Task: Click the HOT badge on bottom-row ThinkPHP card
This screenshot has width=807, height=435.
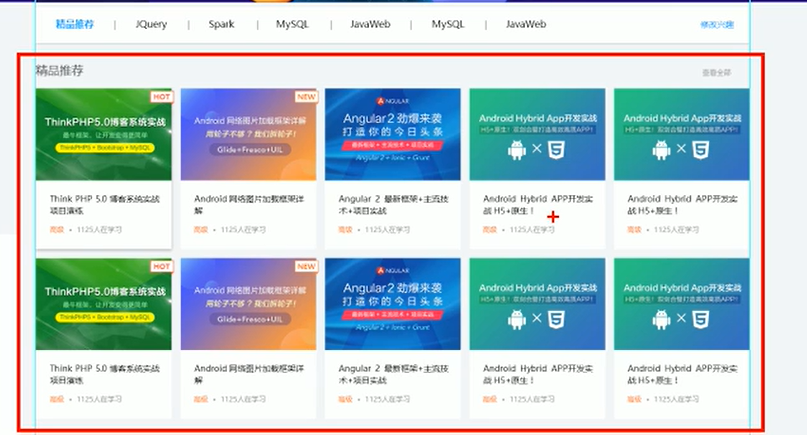Action: (162, 266)
